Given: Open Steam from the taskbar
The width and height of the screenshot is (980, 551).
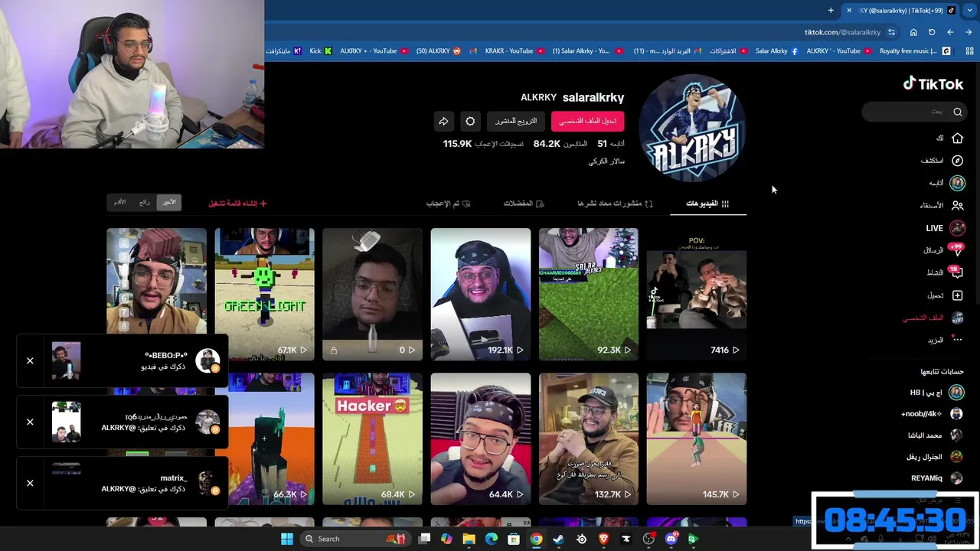Looking at the screenshot, I should click(558, 539).
